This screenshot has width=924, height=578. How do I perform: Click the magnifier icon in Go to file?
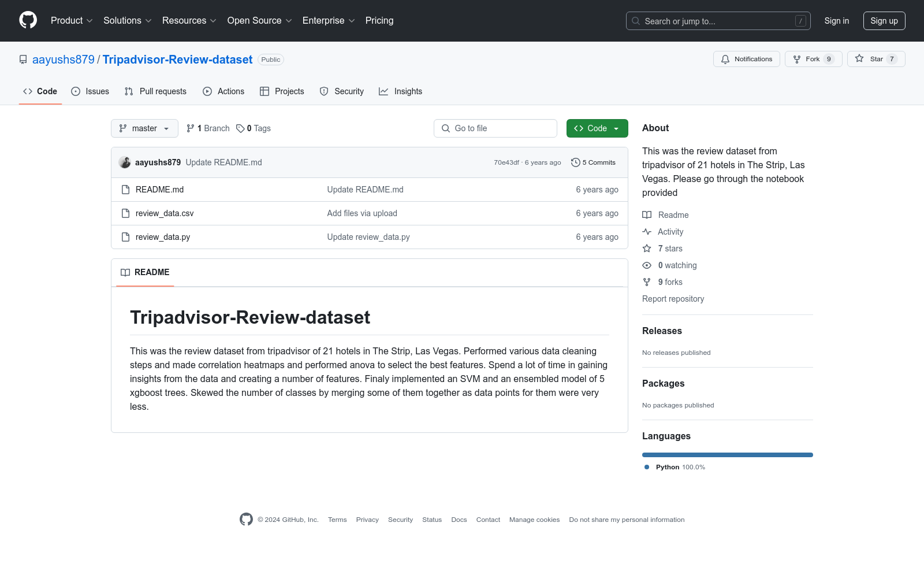pyautogui.click(x=446, y=128)
